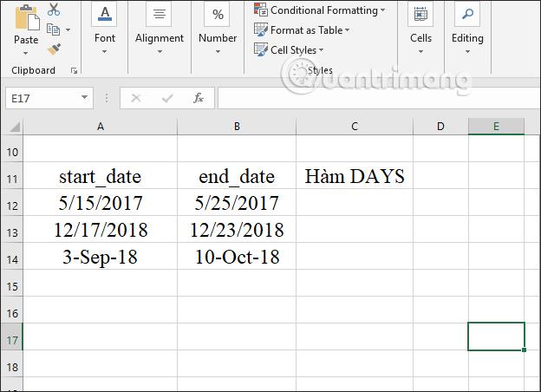The width and height of the screenshot is (541, 392).
Task: Open the Editing search group button
Action: (467, 29)
